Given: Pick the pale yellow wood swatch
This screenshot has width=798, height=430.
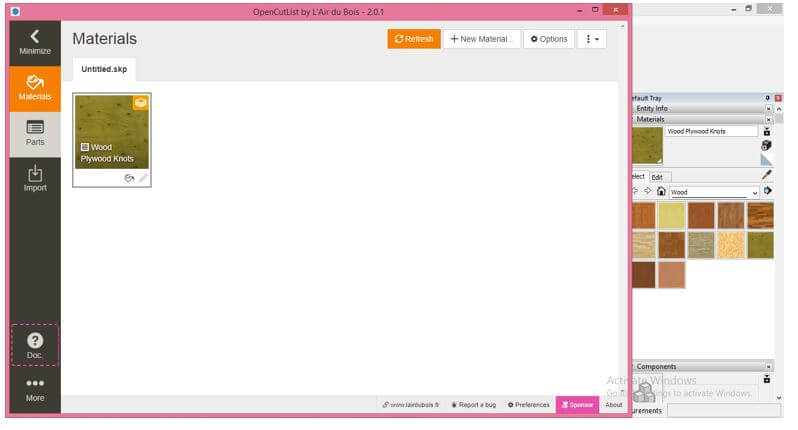Looking at the screenshot, I should tap(671, 215).
